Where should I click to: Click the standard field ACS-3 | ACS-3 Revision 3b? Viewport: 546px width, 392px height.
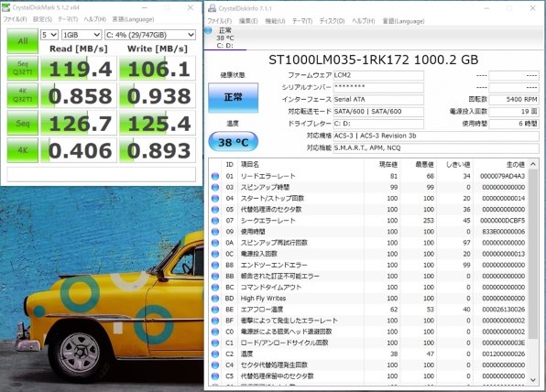436,136
